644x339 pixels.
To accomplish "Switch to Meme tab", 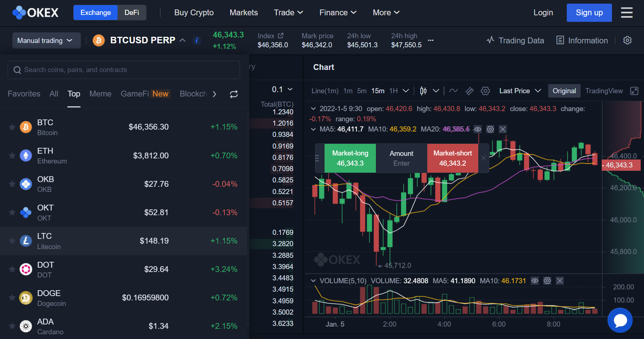I will pyautogui.click(x=101, y=94).
